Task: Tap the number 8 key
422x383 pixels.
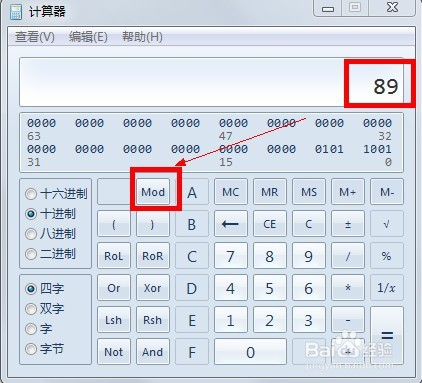Action: [x=270, y=256]
